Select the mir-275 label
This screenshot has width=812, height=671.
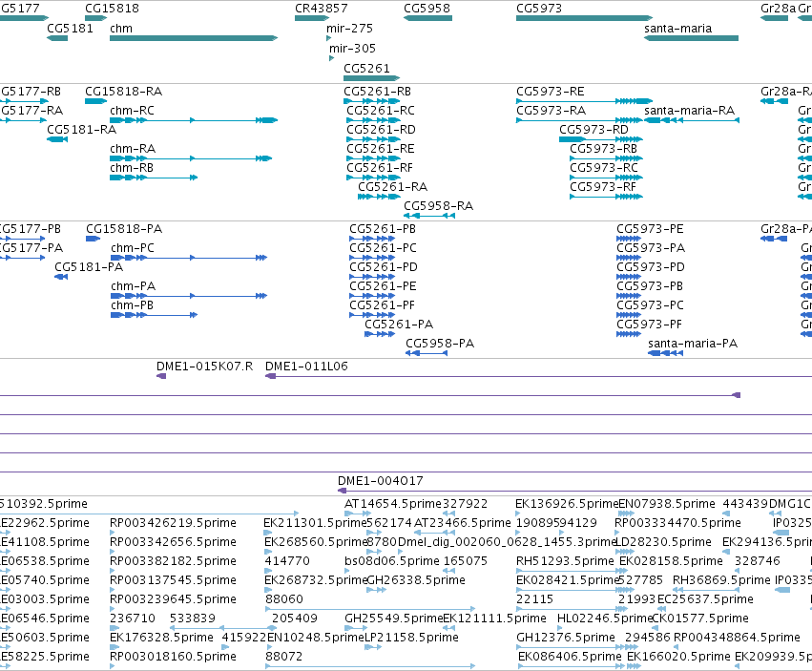click(349, 29)
